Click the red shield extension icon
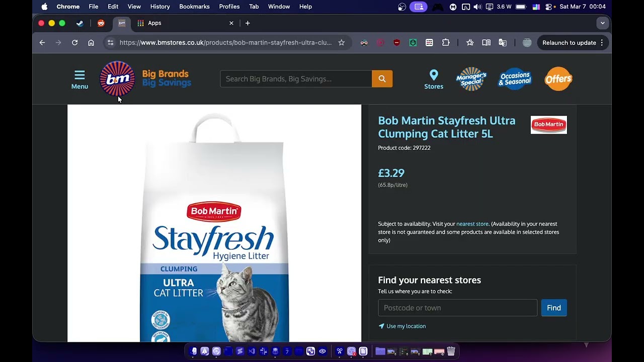 396,43
